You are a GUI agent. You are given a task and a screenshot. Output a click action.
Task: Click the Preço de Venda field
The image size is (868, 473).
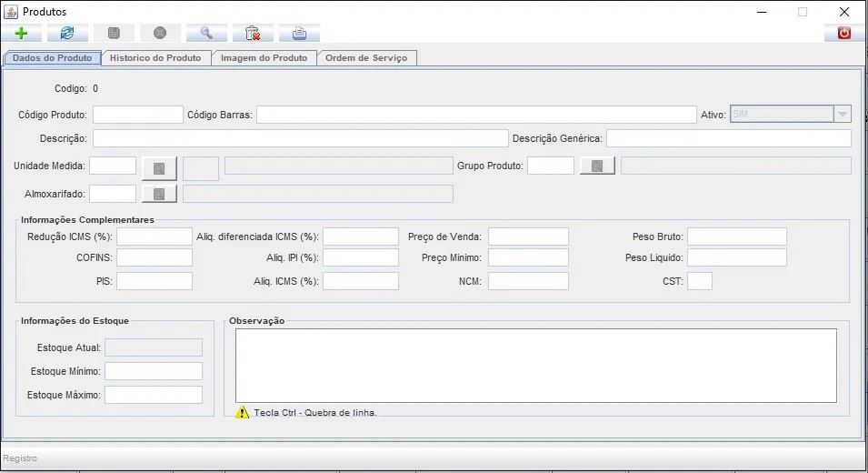528,236
